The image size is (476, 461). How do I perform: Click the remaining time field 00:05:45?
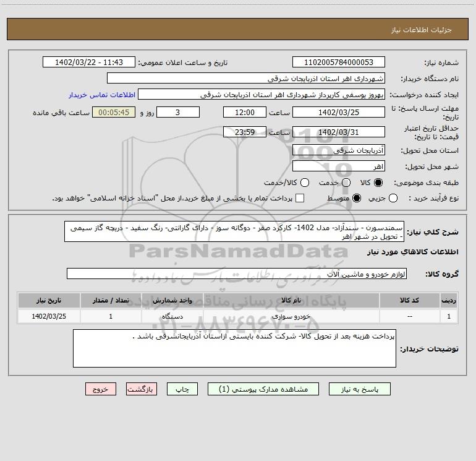coord(114,113)
